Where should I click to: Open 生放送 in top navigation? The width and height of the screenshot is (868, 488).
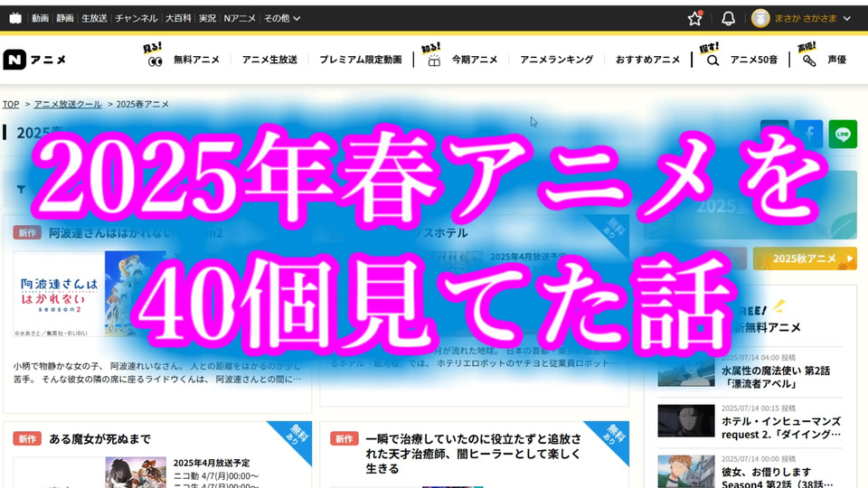(94, 18)
